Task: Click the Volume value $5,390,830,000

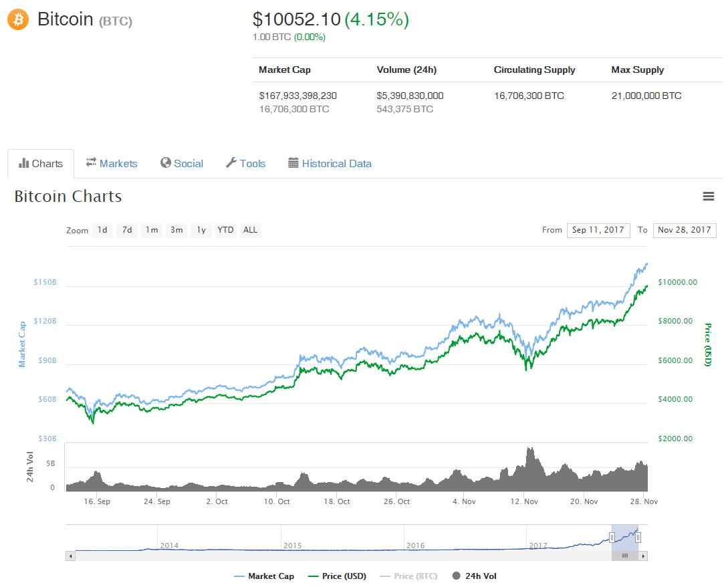Action: [x=410, y=96]
